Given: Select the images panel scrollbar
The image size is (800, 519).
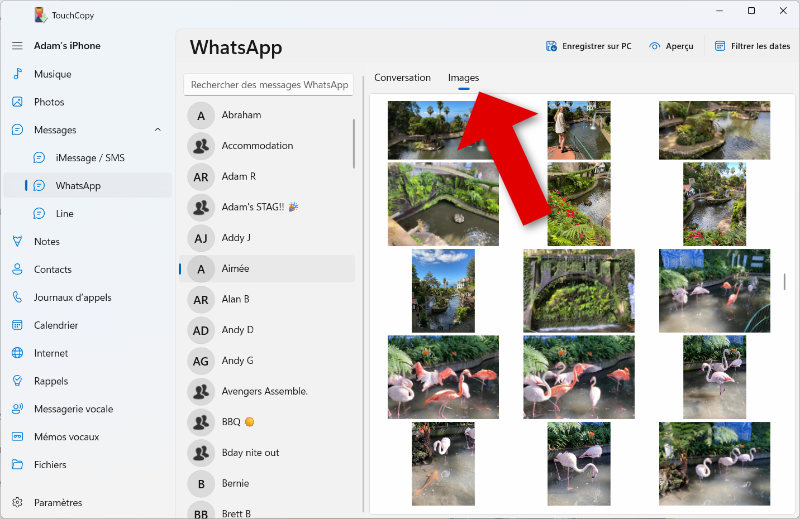Looking at the screenshot, I should [784, 281].
